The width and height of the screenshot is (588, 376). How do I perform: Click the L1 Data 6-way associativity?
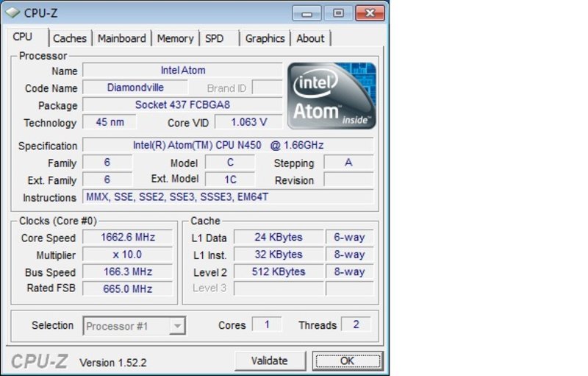pos(350,237)
